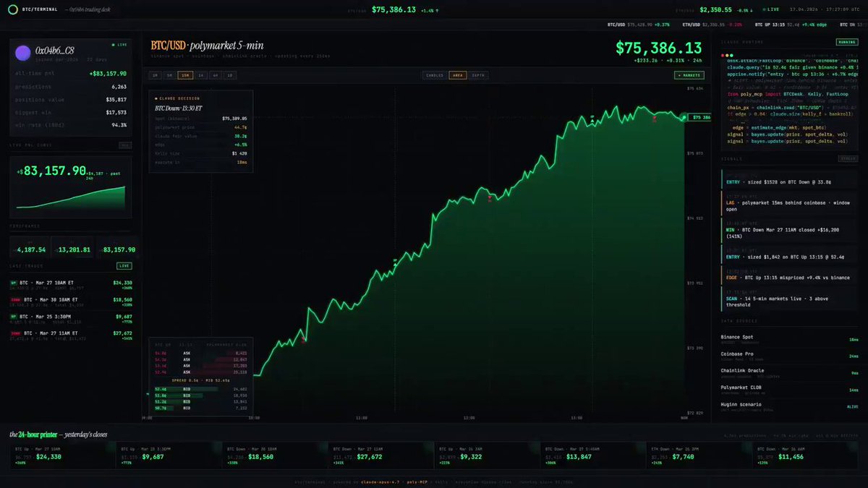
Task: Open the BTC Down Mar 27 11AM $27,672 card
Action: pos(378,455)
